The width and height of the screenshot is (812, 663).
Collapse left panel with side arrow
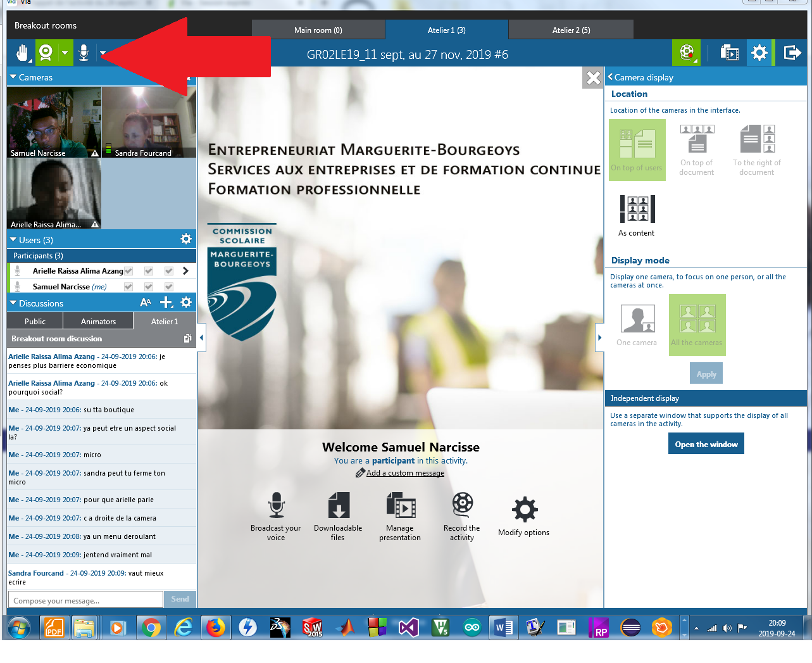pos(201,338)
